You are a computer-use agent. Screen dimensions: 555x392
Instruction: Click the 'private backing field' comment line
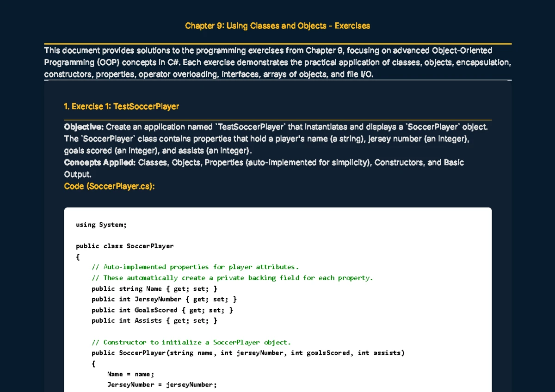pyautogui.click(x=232, y=278)
